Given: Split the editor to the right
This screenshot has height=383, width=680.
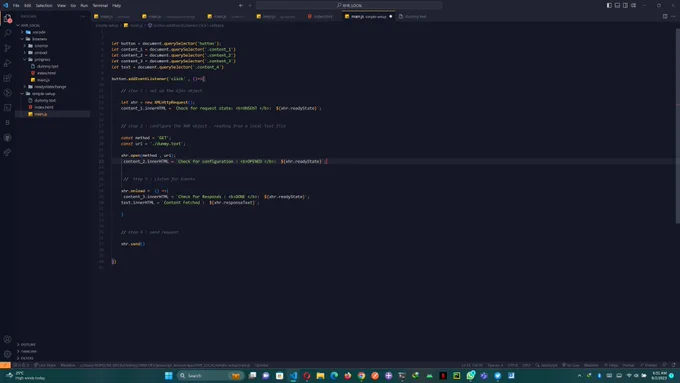Looking at the screenshot, I should [665, 16].
